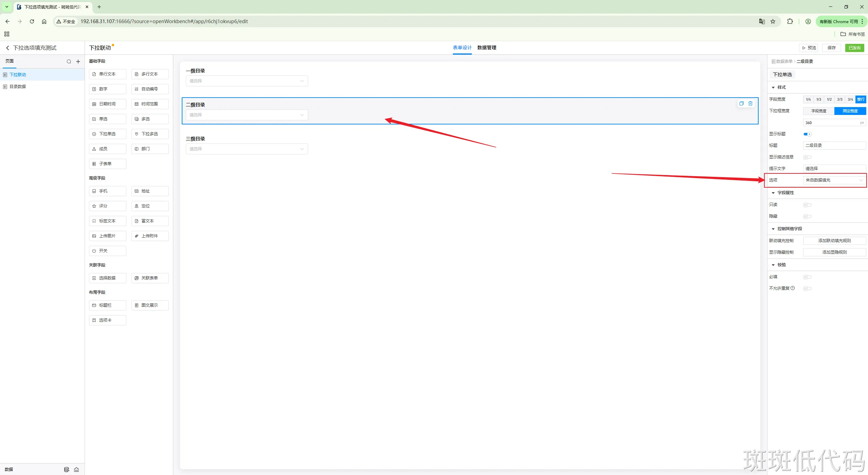Click the database icon at bottom left

(x=67, y=470)
